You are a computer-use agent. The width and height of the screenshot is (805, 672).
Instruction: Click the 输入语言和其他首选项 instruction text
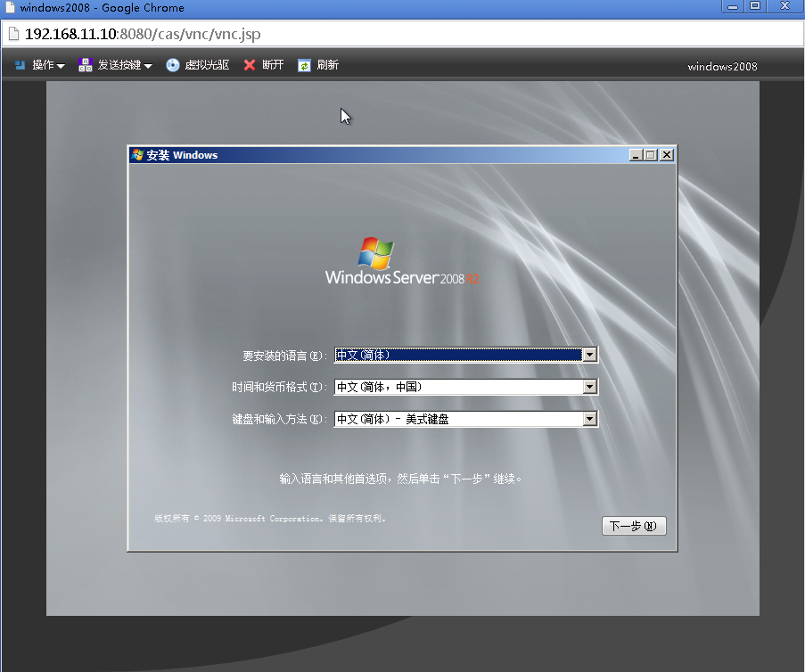[400, 479]
